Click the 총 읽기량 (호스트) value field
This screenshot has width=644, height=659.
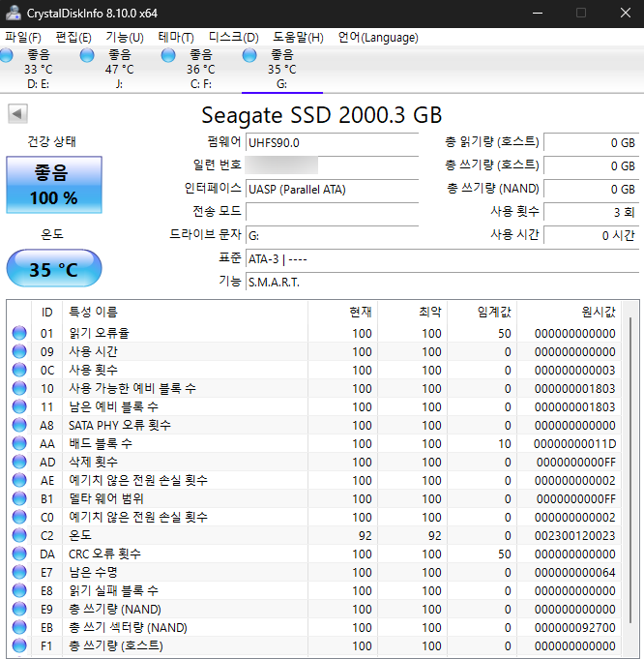(x=592, y=142)
